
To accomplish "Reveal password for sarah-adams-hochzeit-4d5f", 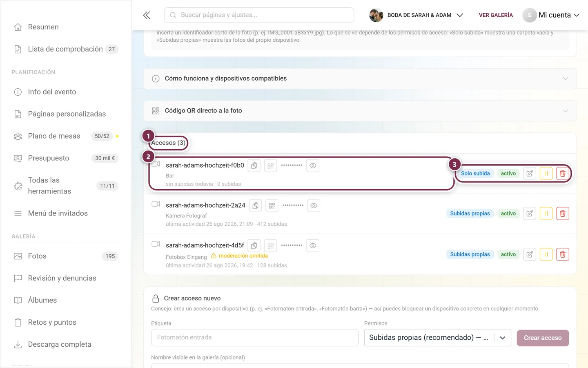I will coord(313,246).
